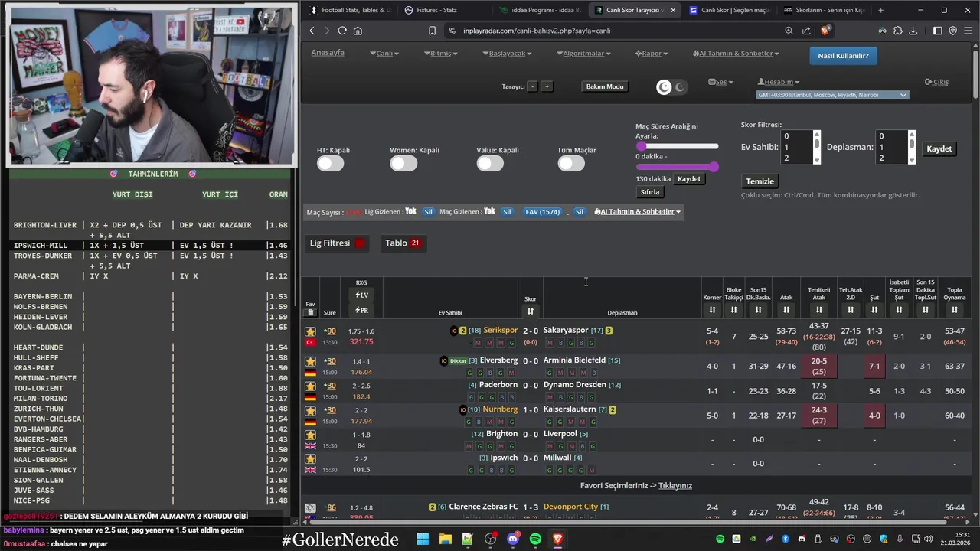Bookmark this page using the bookmark icon
The image size is (980, 551).
point(432,31)
